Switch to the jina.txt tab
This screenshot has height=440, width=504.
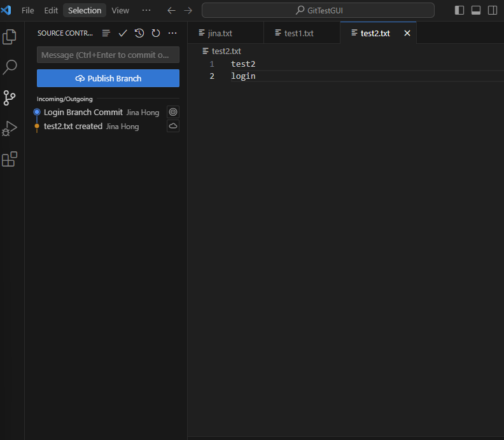point(225,33)
